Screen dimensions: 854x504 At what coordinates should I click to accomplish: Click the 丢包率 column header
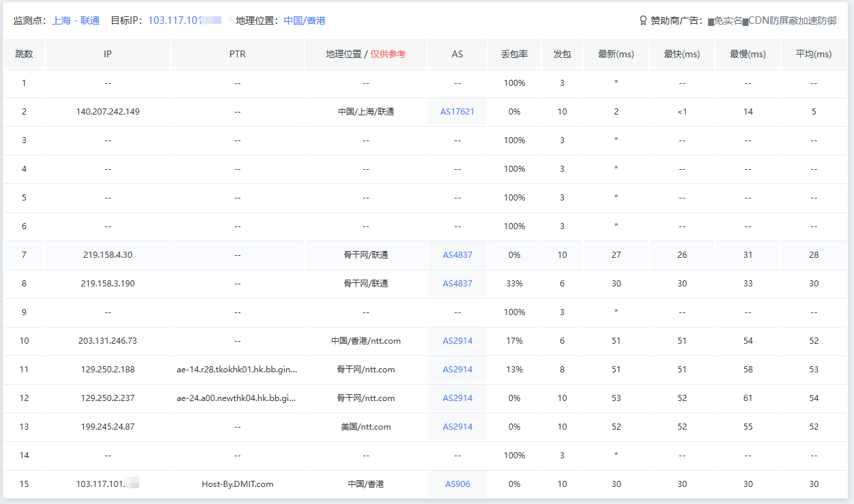(514, 54)
